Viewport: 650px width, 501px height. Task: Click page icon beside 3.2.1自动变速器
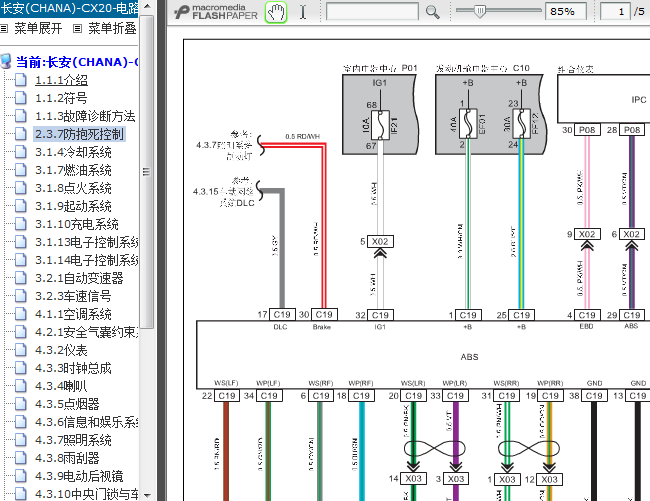[21, 278]
